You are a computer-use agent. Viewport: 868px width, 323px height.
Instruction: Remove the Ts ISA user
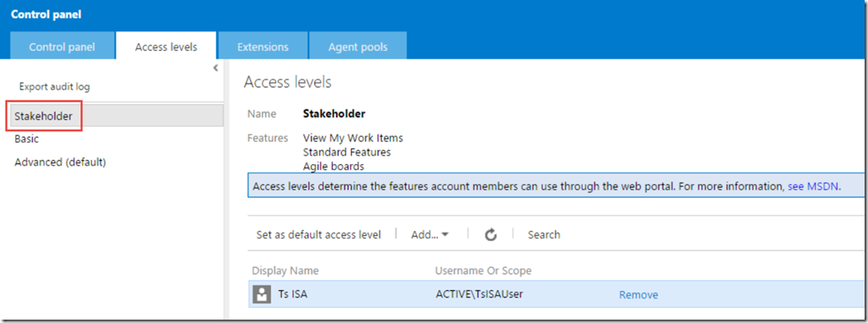[638, 295]
